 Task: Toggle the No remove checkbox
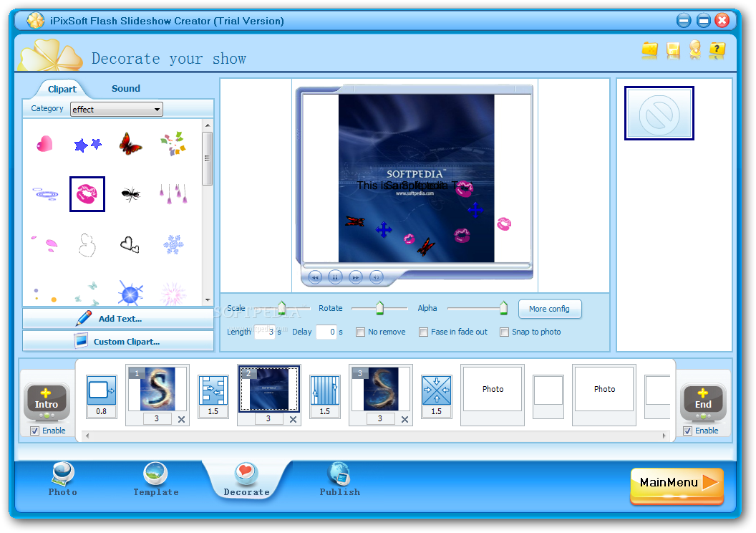pyautogui.click(x=360, y=332)
